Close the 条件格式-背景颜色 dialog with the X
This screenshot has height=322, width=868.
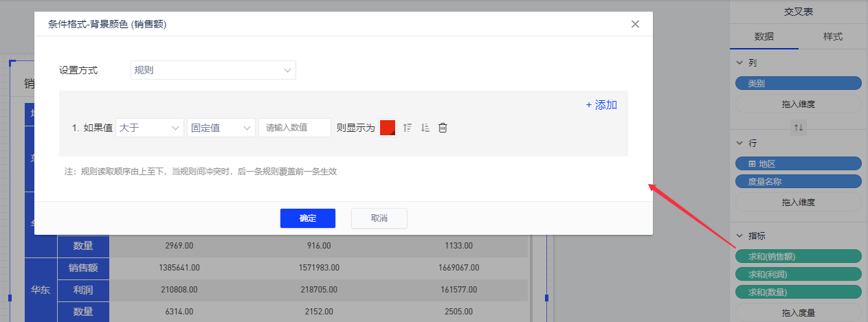(x=635, y=24)
